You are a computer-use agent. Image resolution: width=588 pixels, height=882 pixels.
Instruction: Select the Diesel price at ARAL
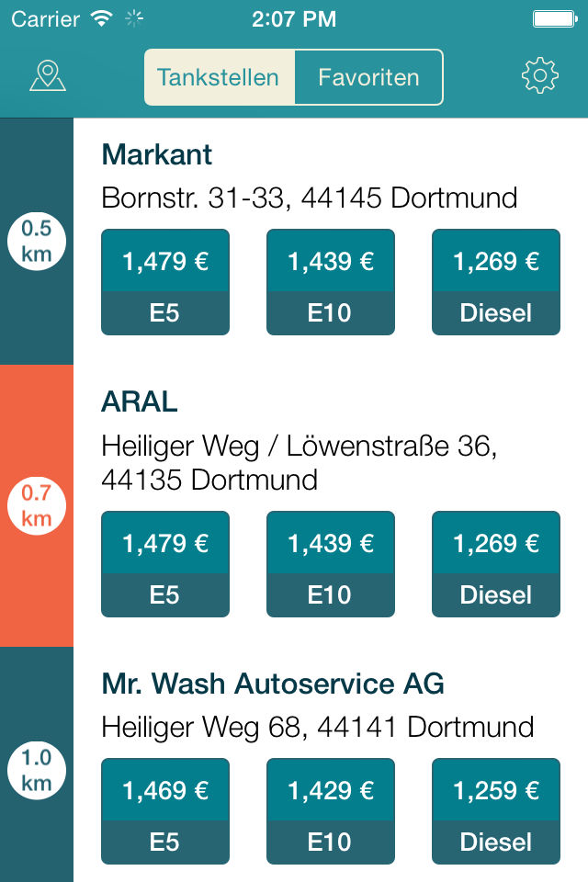click(x=496, y=564)
